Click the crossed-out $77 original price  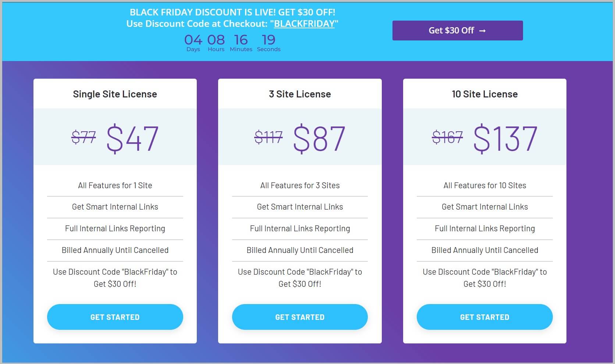tap(83, 138)
